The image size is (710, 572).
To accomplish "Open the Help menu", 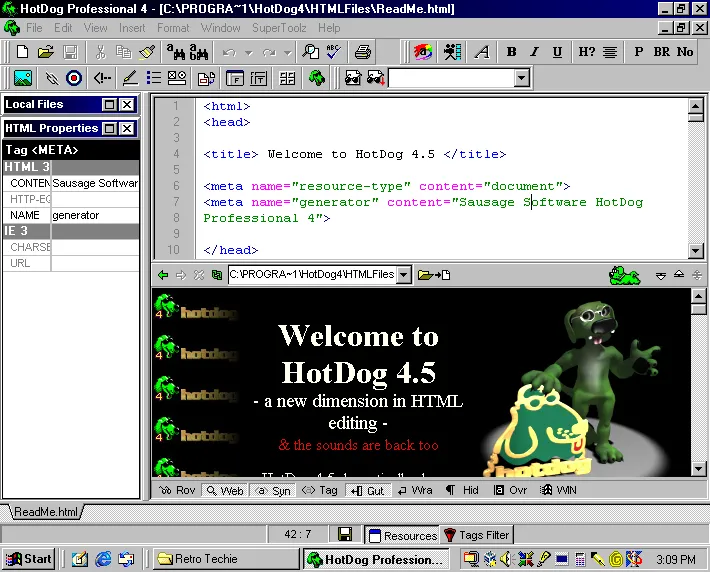I will pyautogui.click(x=329, y=28).
